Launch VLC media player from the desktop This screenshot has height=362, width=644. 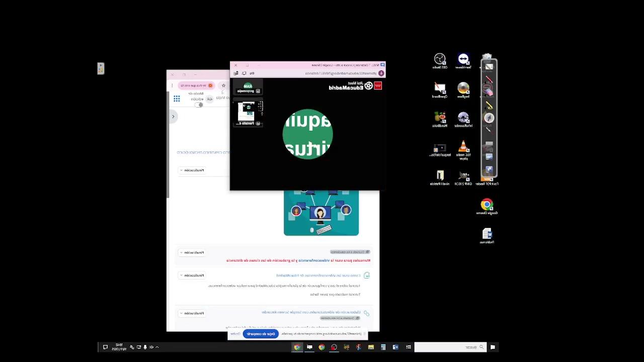pyautogui.click(x=463, y=150)
